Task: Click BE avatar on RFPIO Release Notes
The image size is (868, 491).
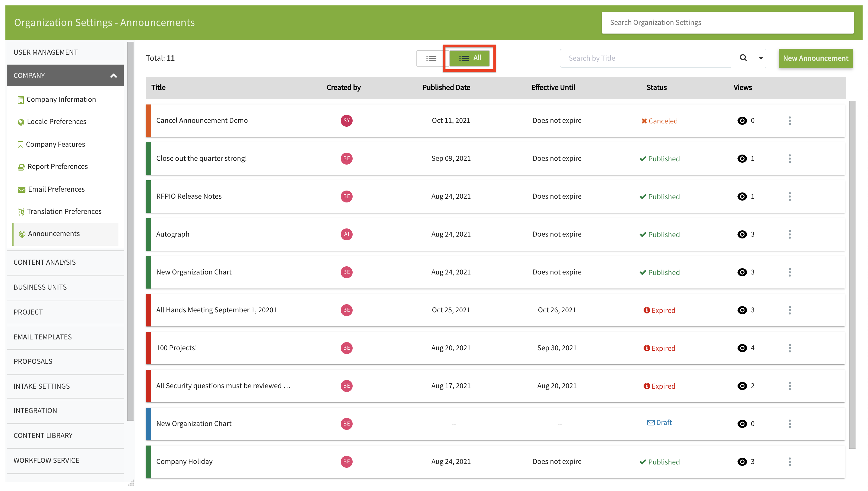Action: 346,196
